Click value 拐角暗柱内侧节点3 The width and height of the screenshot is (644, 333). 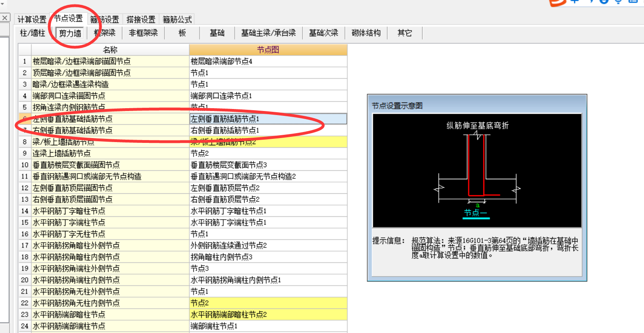(268, 257)
